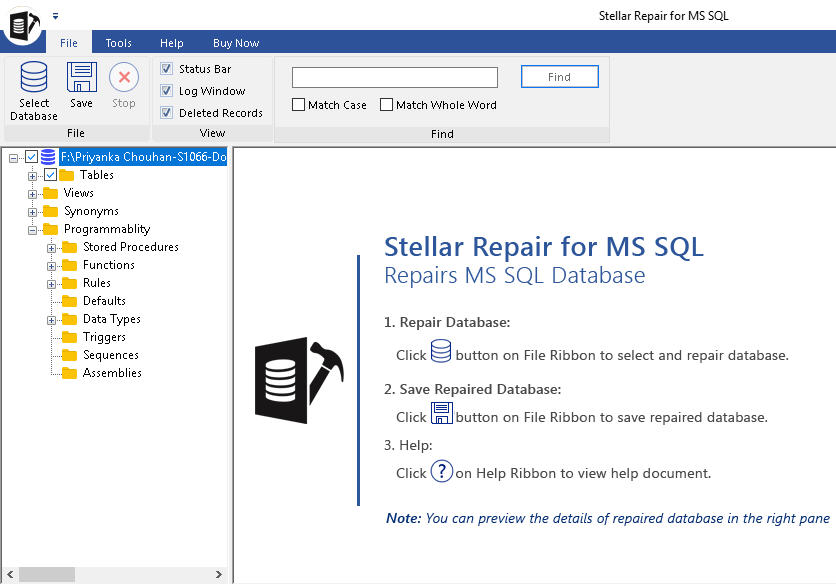Collapse the Programmablity tree node
The width and height of the screenshot is (836, 584).
click(33, 230)
